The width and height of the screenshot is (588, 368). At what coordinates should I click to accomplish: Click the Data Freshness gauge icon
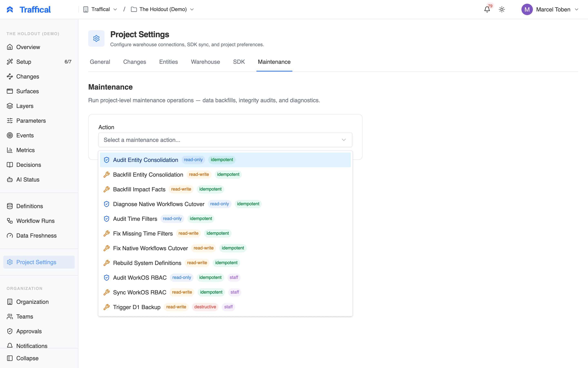10,236
